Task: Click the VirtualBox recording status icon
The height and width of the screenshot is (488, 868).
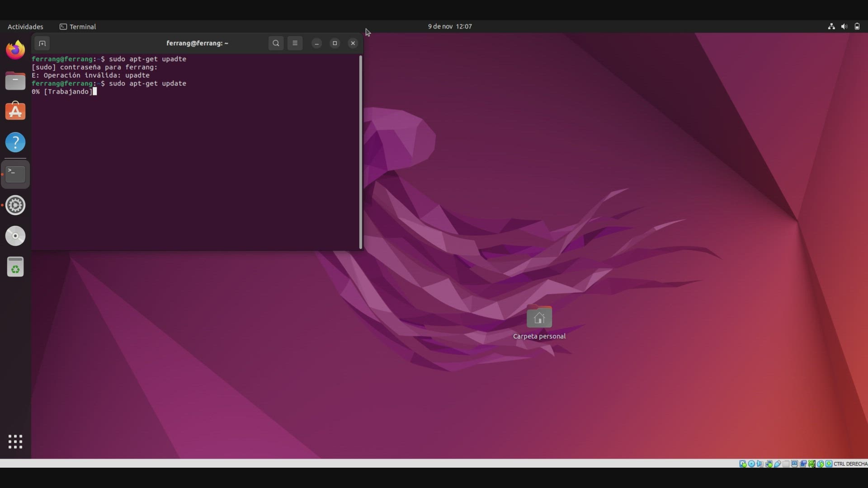Action: point(803,464)
